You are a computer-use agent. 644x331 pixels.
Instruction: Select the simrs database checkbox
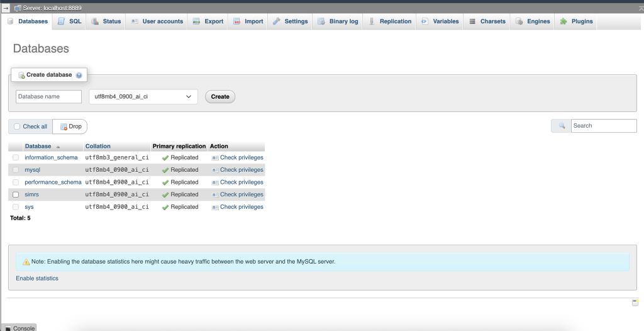16,194
